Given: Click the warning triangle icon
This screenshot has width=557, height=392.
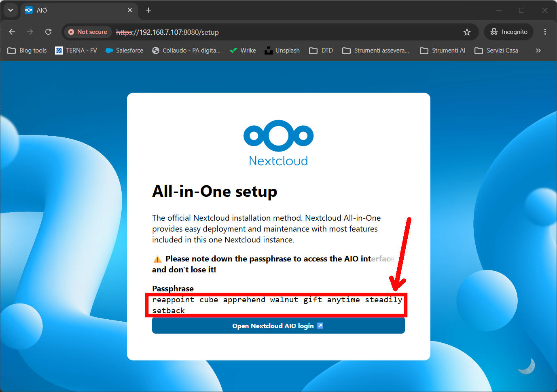Looking at the screenshot, I should click(157, 259).
